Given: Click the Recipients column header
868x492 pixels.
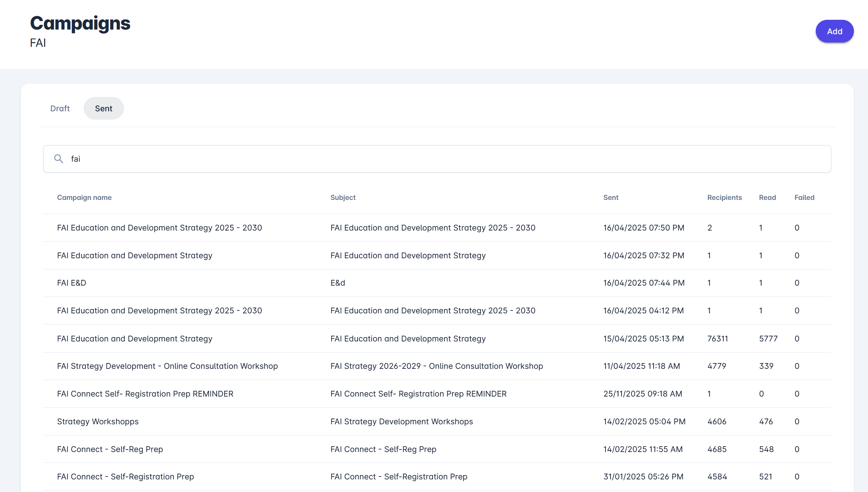Looking at the screenshot, I should click(x=724, y=197).
